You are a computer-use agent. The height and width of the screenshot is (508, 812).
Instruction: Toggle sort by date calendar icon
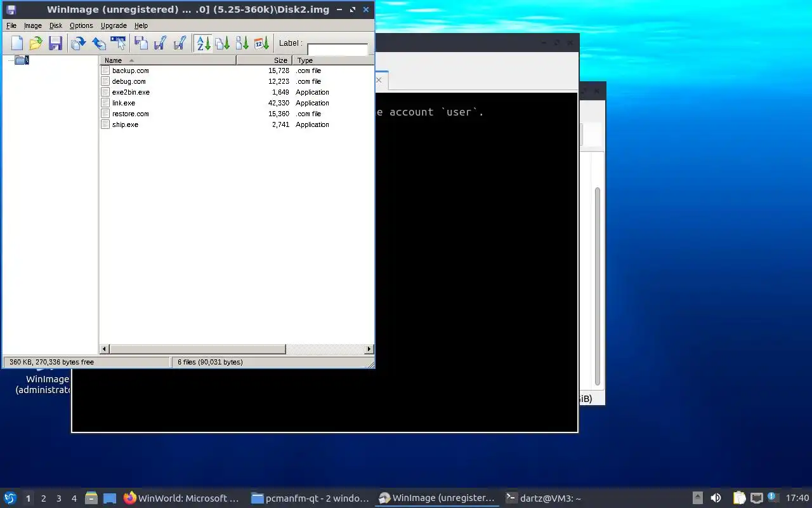[262, 43]
